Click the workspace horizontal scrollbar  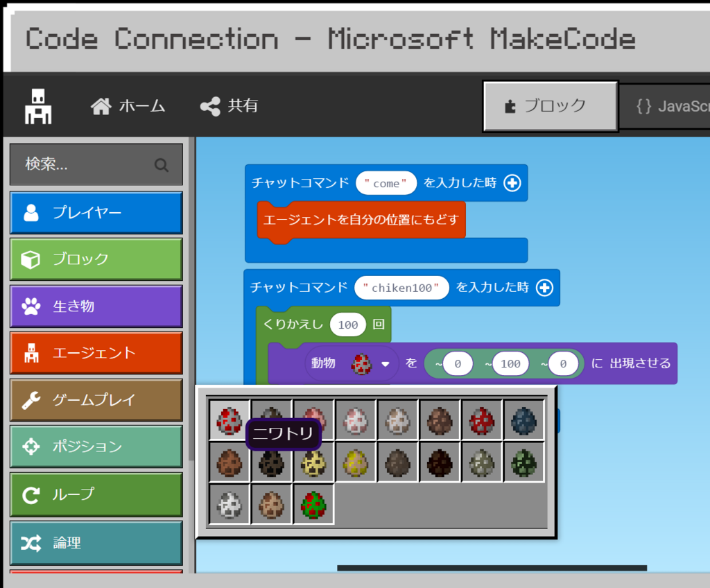coord(492,568)
